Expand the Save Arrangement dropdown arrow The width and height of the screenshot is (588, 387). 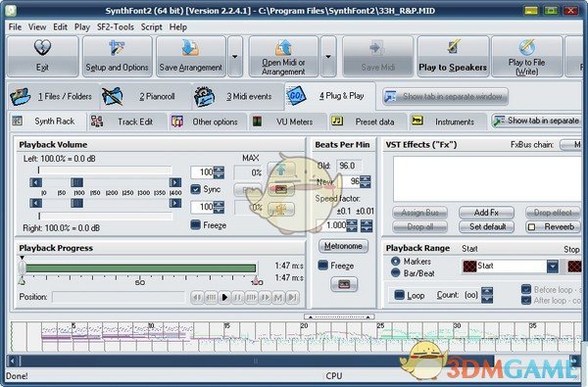point(235,57)
